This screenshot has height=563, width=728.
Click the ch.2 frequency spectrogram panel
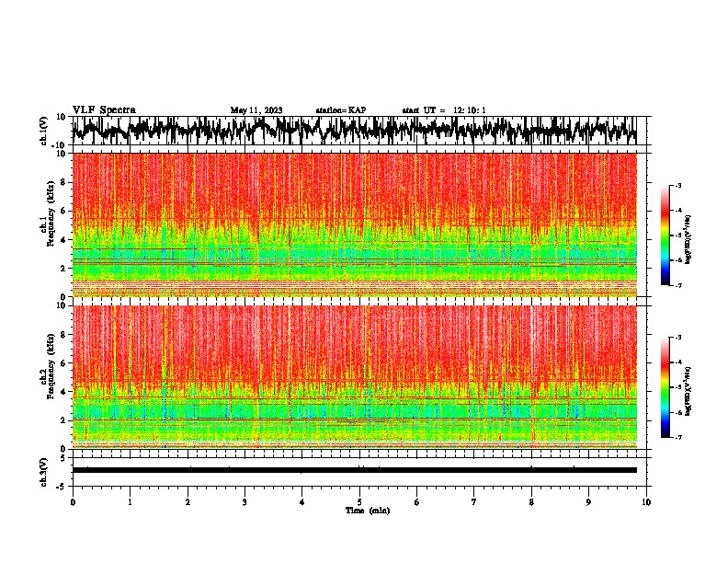pos(355,377)
